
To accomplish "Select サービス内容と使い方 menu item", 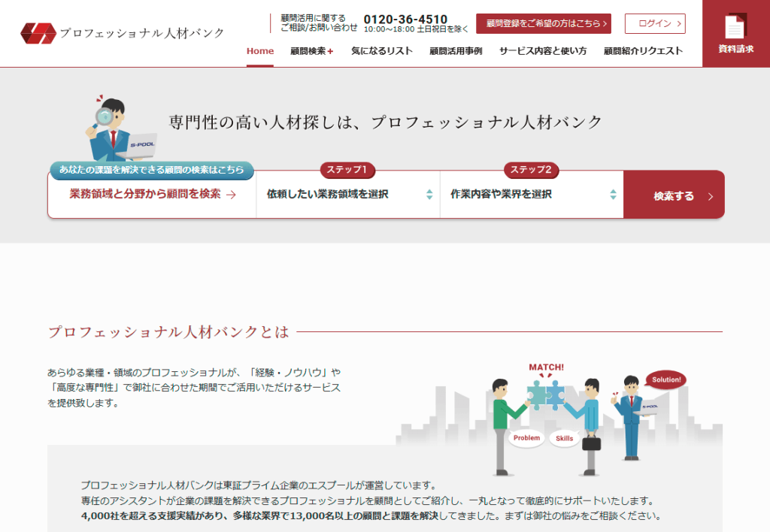I will point(542,51).
